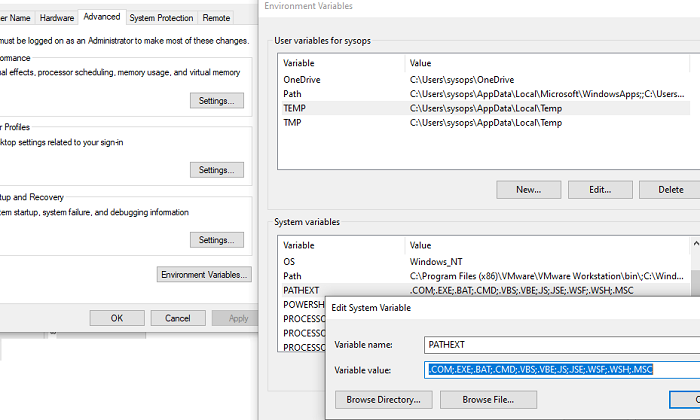Click VMware Workstation path value cell
This screenshot has height=420, width=700.
pyautogui.click(x=546, y=276)
